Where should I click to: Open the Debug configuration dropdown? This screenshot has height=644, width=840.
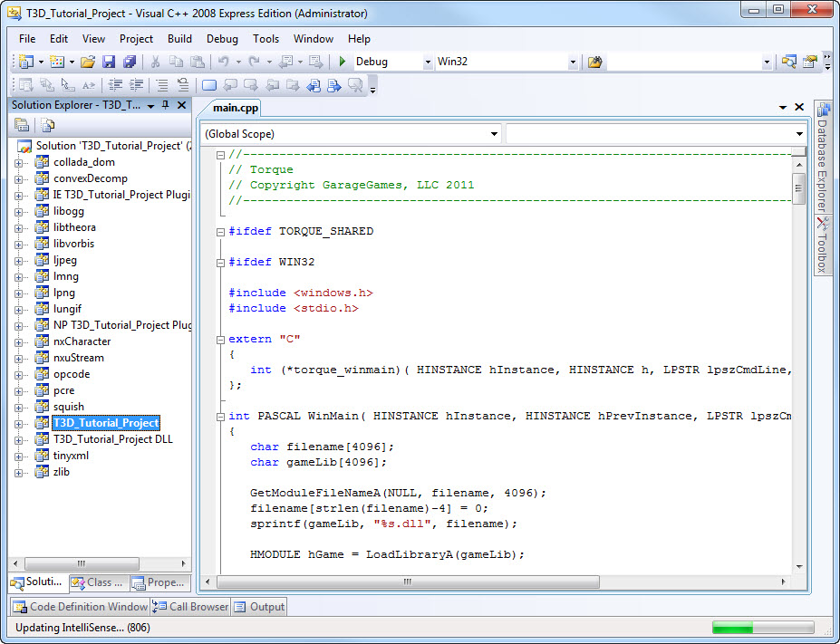pyautogui.click(x=428, y=62)
